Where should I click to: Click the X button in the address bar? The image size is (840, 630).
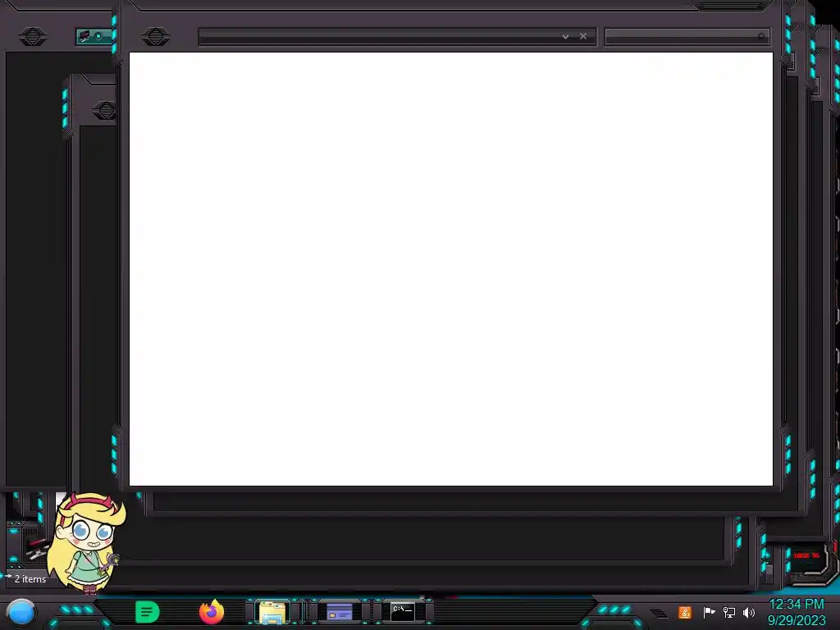pyautogui.click(x=583, y=36)
